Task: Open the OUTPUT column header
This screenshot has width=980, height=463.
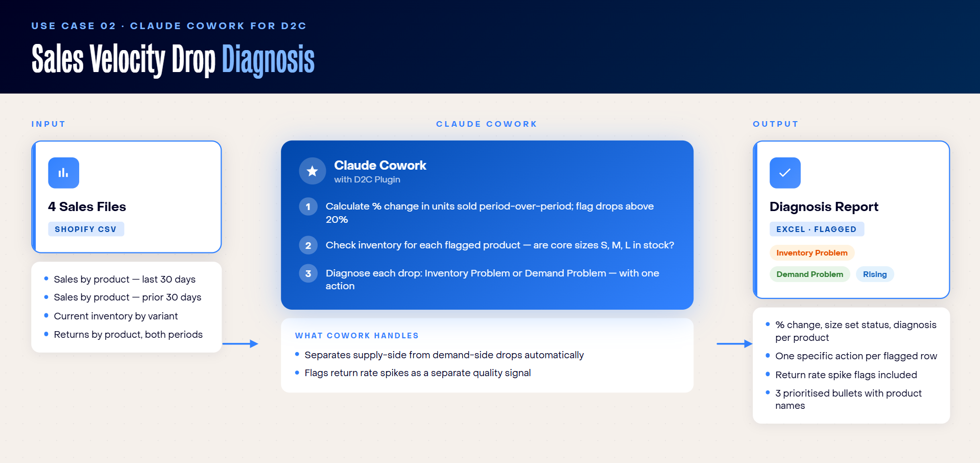Action: click(x=775, y=124)
